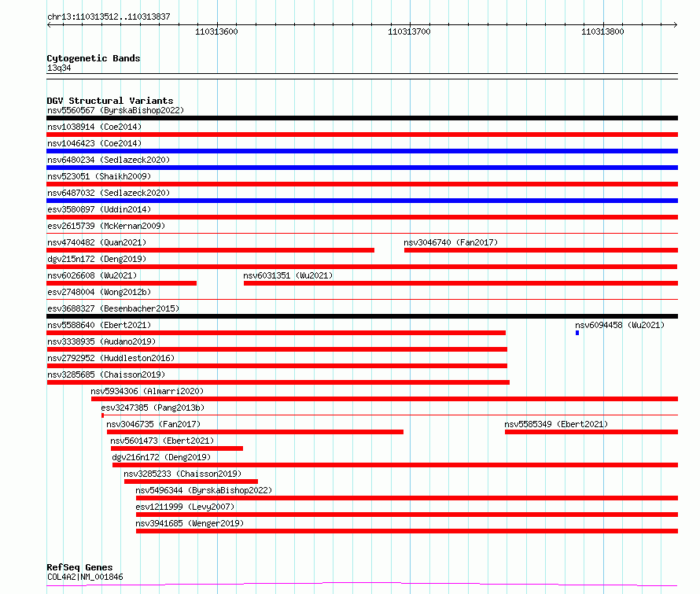
Task: Open nsv1046423 (Coe2014) variant label
Action: click(94, 143)
